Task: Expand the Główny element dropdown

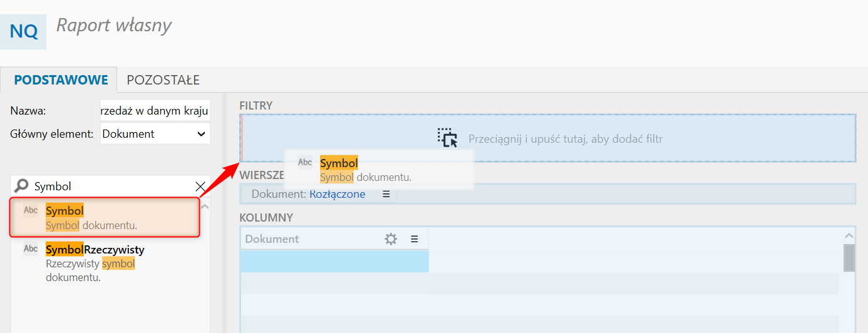Action: click(x=201, y=134)
